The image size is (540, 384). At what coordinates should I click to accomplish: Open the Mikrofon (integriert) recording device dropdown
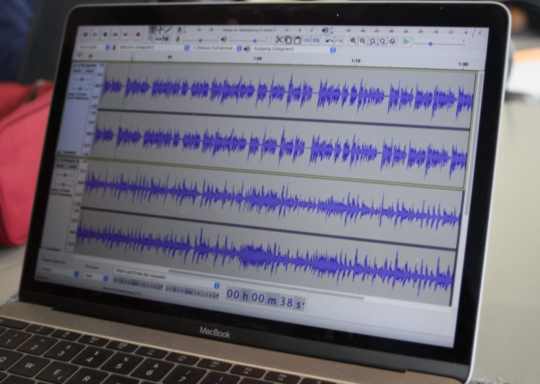154,48
